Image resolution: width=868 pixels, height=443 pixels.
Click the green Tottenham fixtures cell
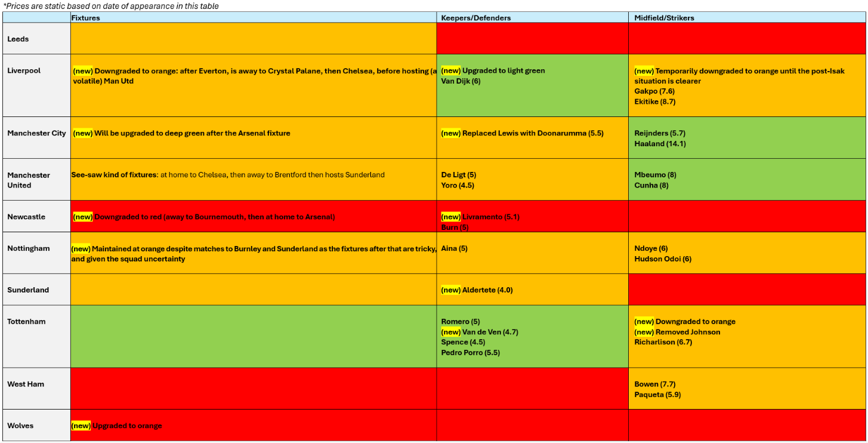(253, 336)
